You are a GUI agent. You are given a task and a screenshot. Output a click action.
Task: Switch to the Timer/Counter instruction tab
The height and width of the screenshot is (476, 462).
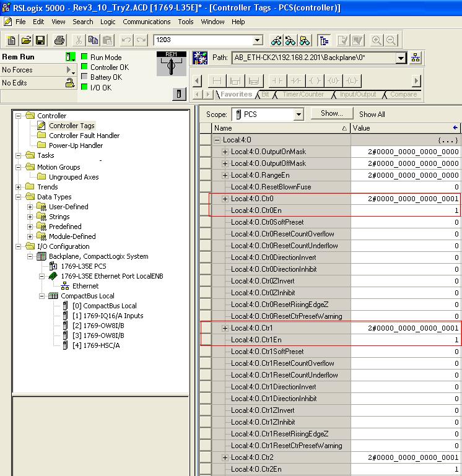pos(303,95)
